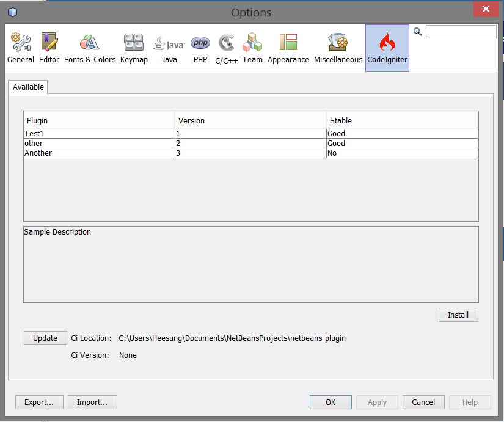
Task: Click the Update button
Action: tap(45, 338)
